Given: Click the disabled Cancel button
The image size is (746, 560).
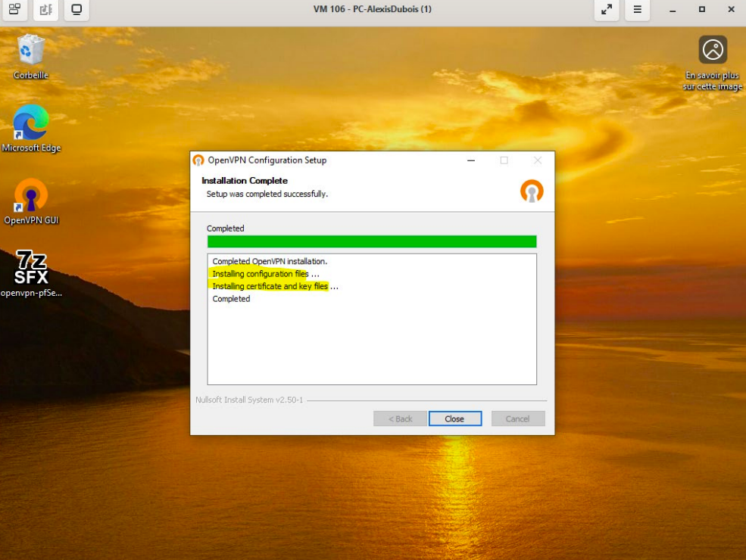Looking at the screenshot, I should 517,418.
